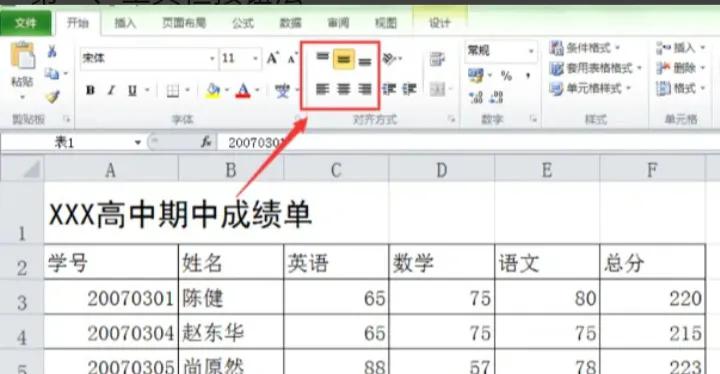Click the Cut scissors icon
This screenshot has width=720, height=374.
(x=52, y=51)
